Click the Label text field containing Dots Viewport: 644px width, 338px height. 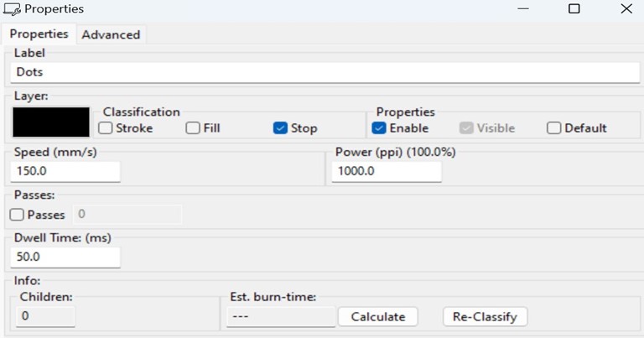click(327, 72)
